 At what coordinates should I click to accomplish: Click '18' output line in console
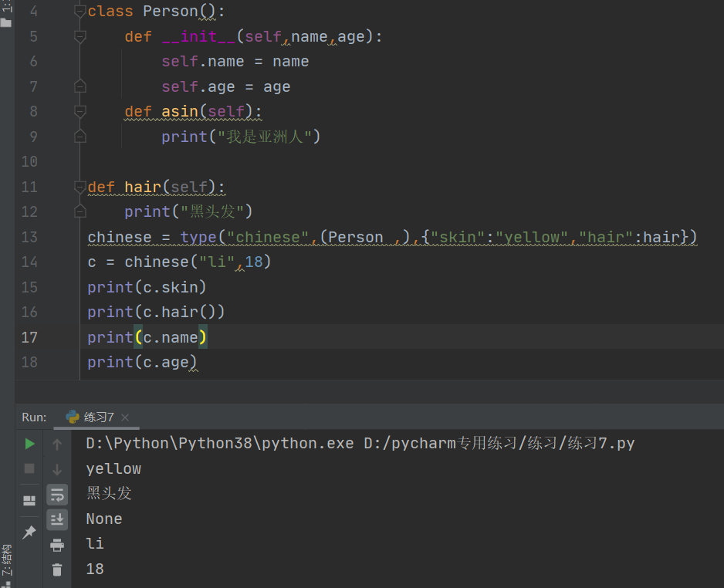[x=95, y=569]
